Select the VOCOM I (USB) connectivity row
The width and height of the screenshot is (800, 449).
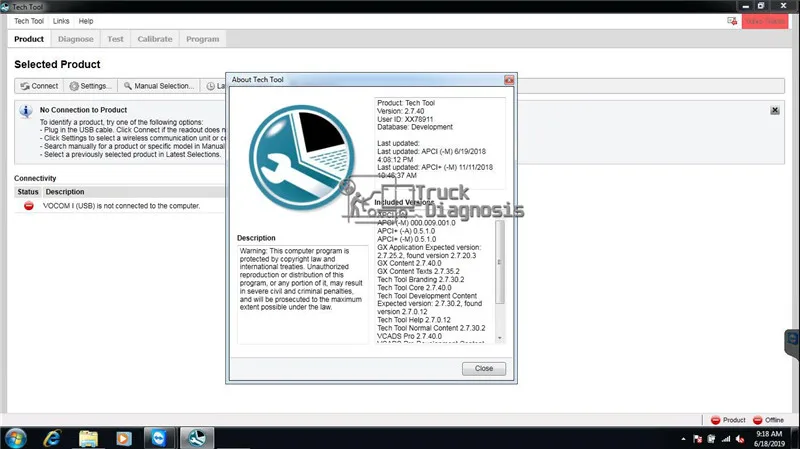(x=120, y=206)
